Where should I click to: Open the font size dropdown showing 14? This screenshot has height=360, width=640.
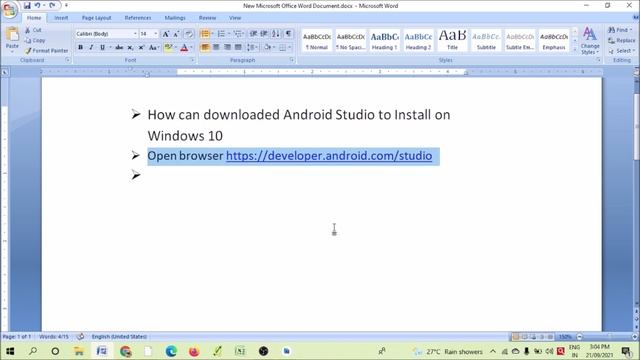(x=156, y=34)
